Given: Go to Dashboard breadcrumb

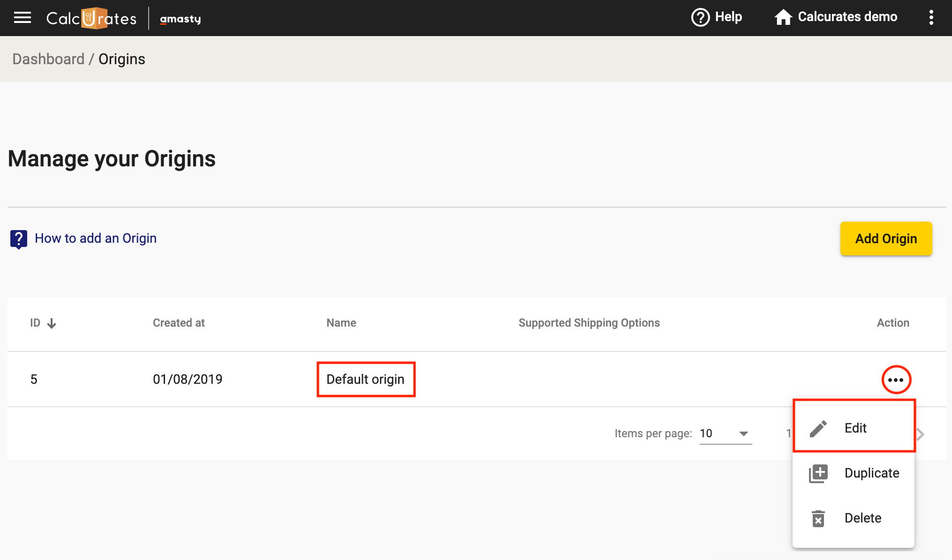Looking at the screenshot, I should click(x=48, y=59).
